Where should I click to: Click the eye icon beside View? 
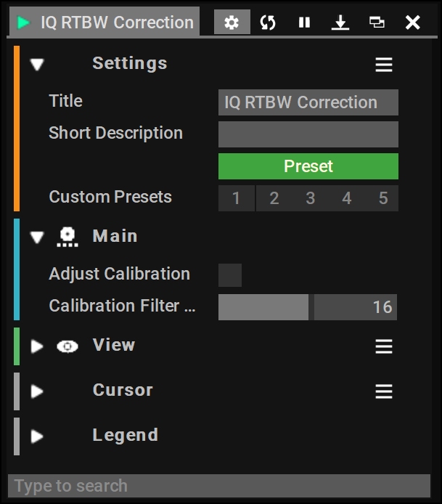[67, 346]
